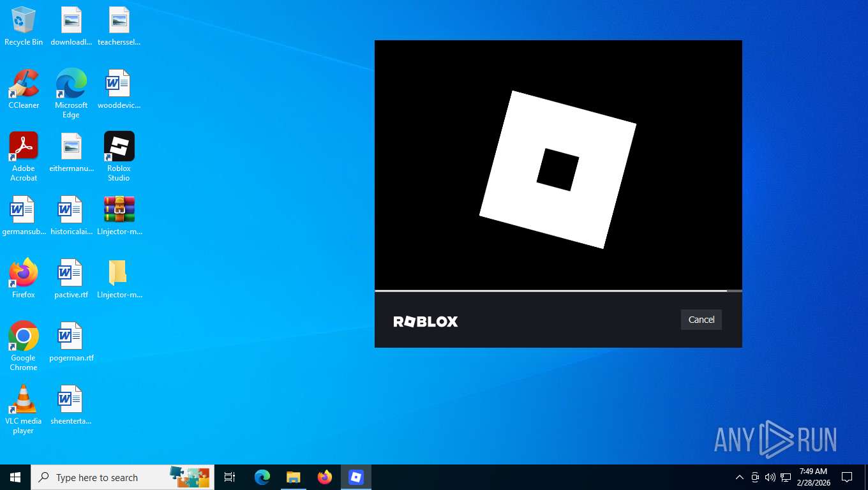This screenshot has height=490, width=868.
Task: Open Adobe Acrobat desktop shortcut
Action: (24, 157)
